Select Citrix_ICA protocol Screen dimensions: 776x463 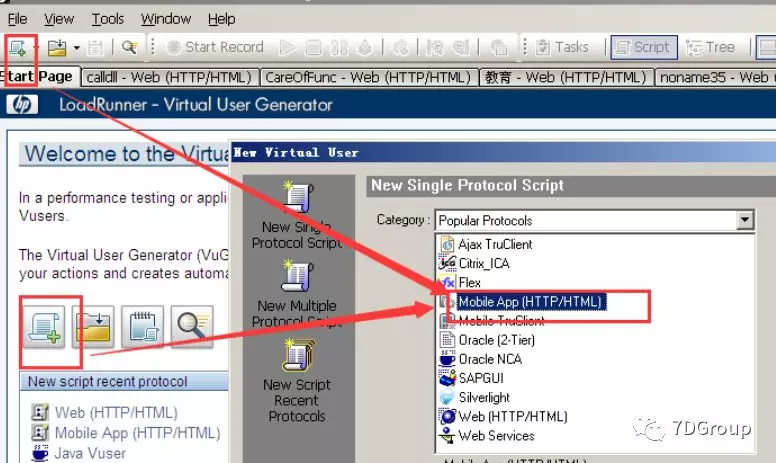(484, 264)
